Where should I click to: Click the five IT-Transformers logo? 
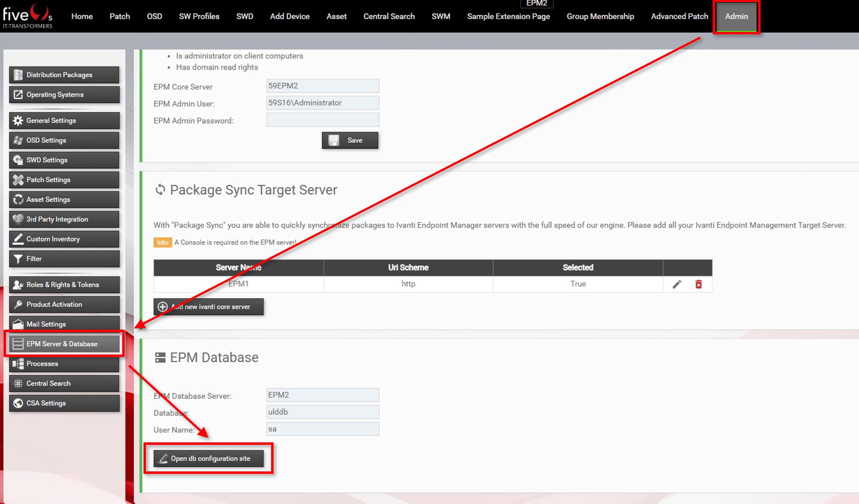(x=28, y=16)
